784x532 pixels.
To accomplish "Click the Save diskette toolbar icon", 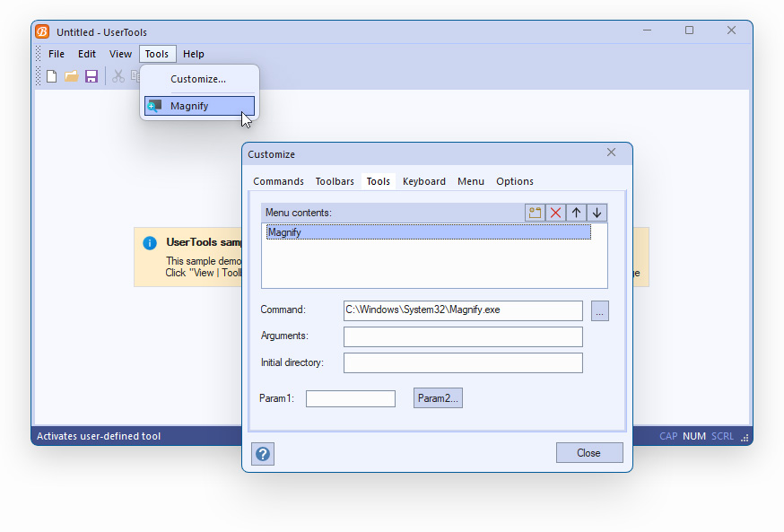I will [x=91, y=76].
